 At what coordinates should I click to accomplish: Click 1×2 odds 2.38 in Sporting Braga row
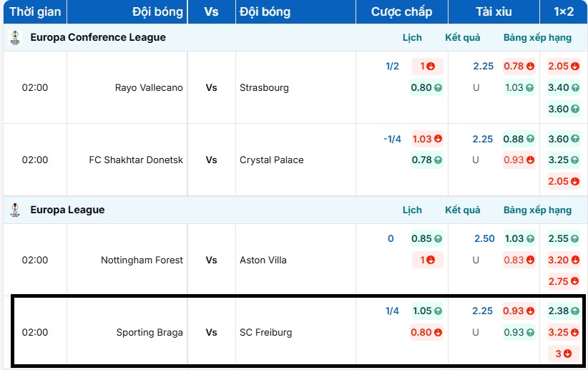564,311
